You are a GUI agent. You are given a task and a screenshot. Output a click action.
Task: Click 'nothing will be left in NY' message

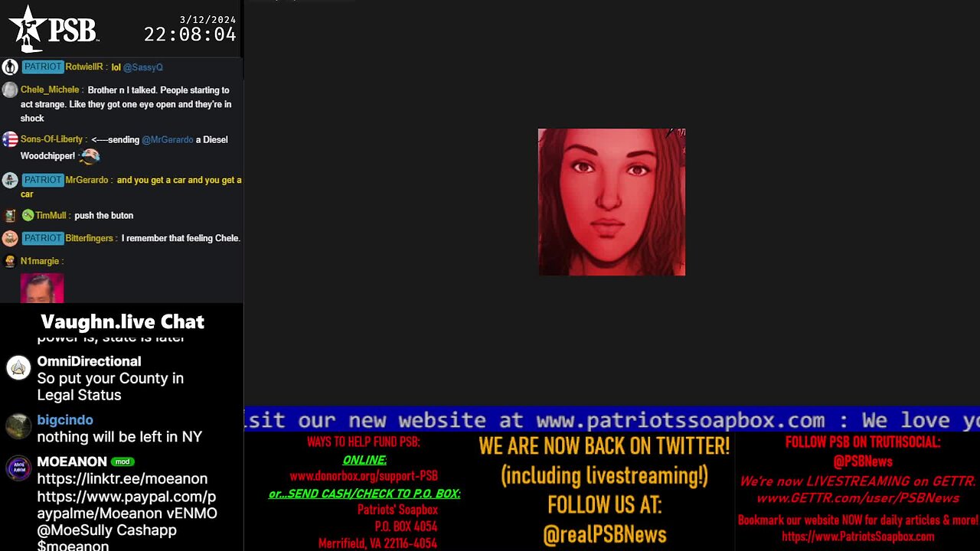(x=119, y=437)
